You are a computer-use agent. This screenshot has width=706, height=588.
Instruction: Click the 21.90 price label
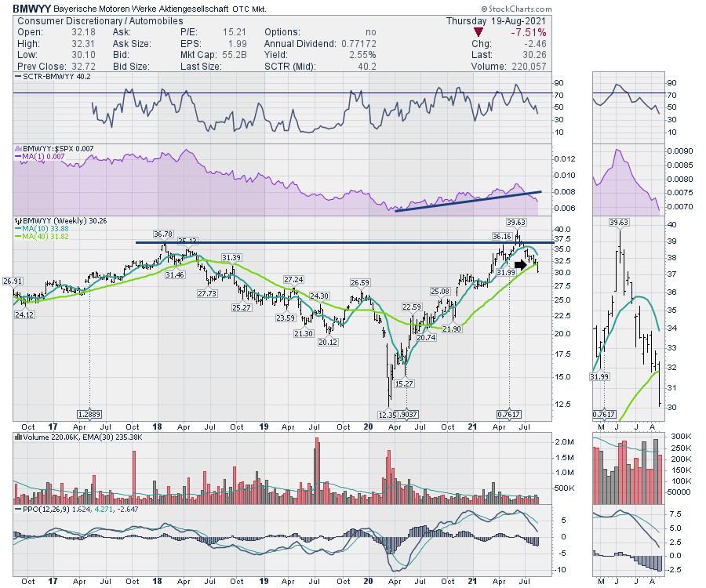click(x=452, y=328)
